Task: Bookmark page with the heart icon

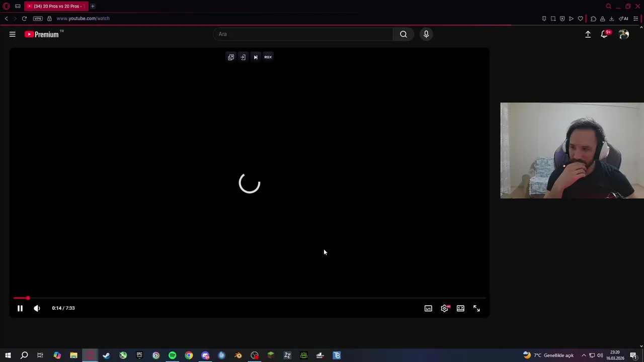Action: pos(580,19)
